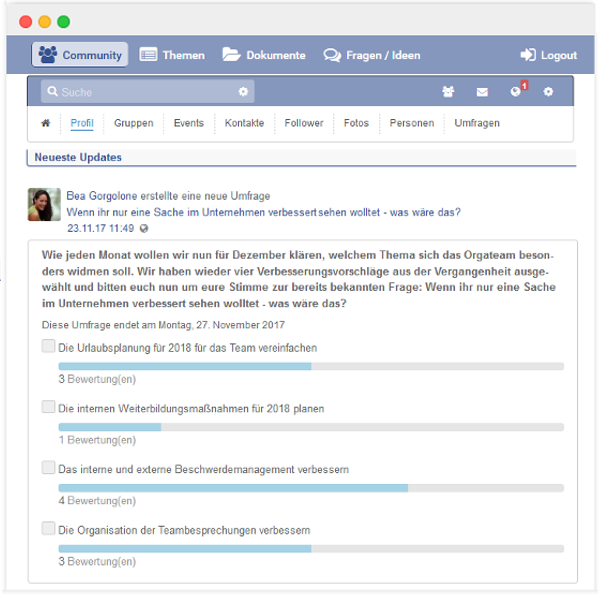This screenshot has height=595, width=600.
Task: Click the Logout button in top bar
Action: [549, 55]
